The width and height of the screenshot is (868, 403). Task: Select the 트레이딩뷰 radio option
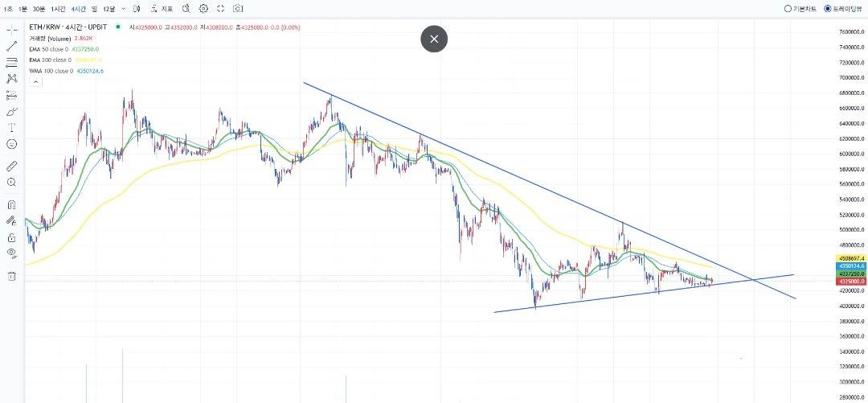click(844, 8)
